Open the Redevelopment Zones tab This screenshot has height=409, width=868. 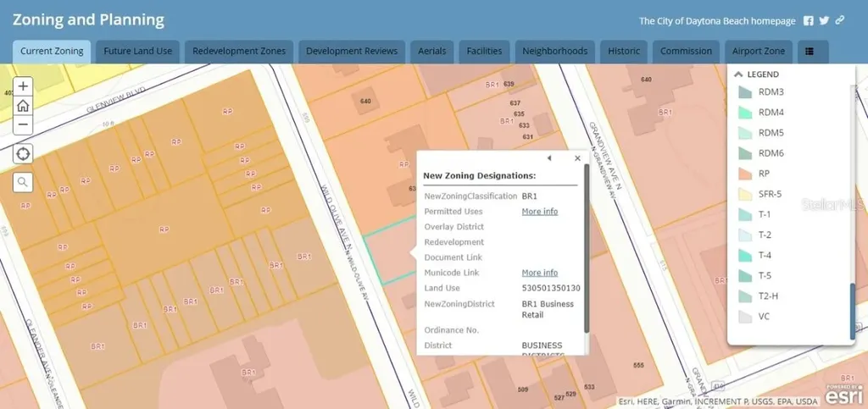[239, 52]
